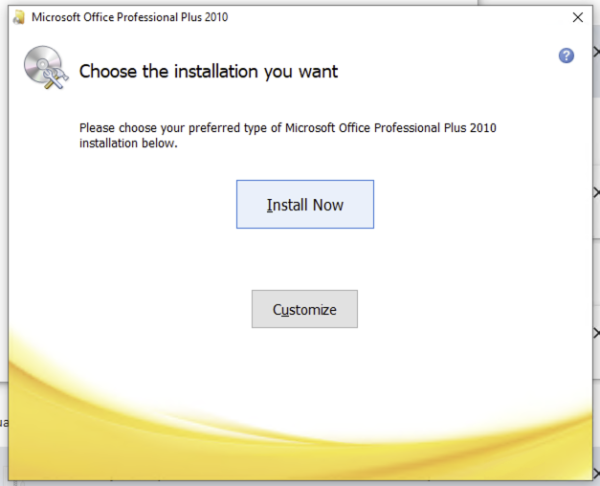Close the Office setup dialog
Image resolution: width=600 pixels, height=486 pixels.
[x=578, y=17]
